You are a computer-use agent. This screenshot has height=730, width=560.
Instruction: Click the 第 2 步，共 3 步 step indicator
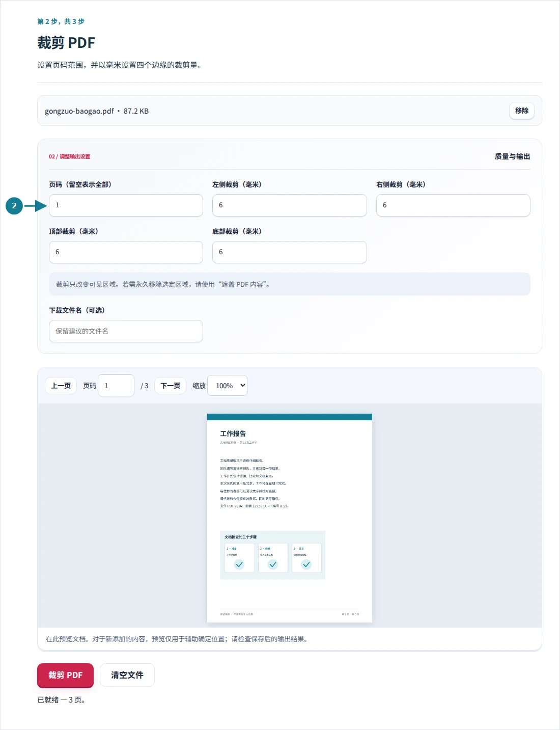point(61,21)
